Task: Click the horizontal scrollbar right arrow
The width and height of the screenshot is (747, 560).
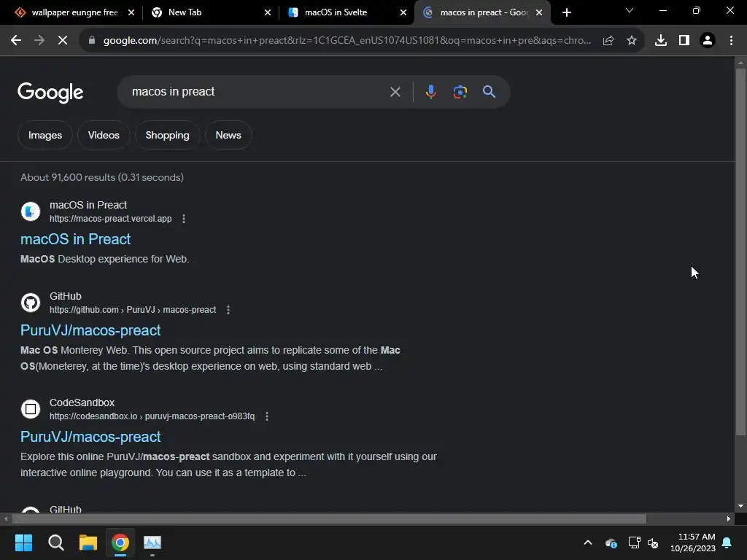Action: [x=729, y=518]
